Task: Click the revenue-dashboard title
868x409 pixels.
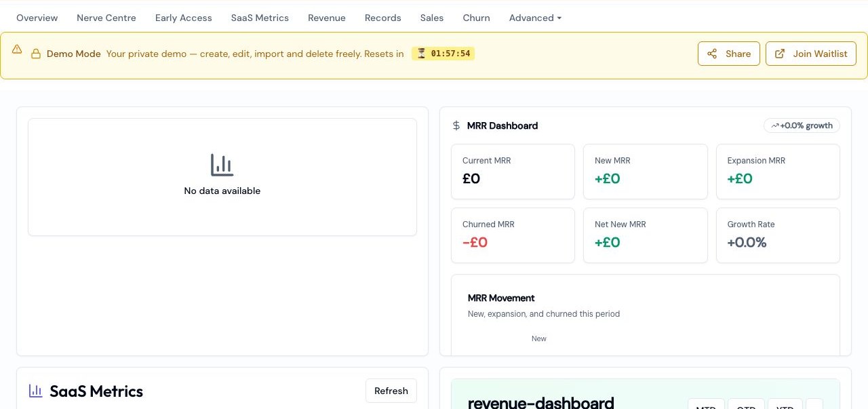Action: (x=541, y=402)
